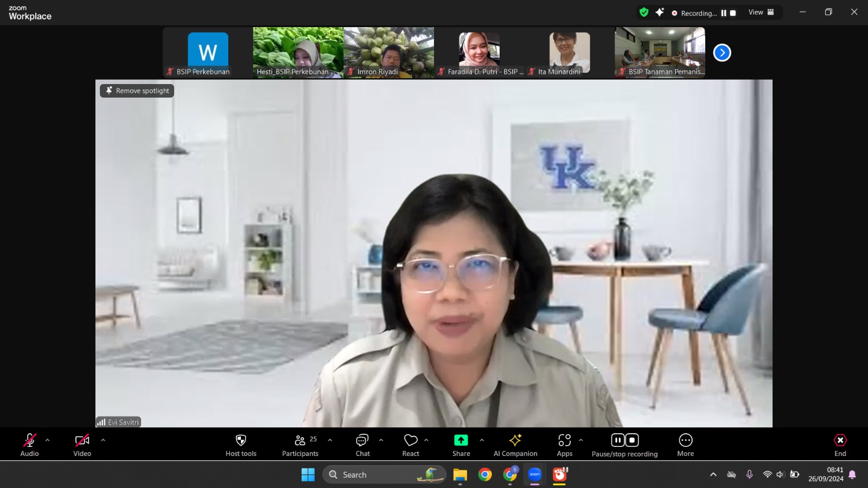Open Wi-Fi network tray icon
Screen dimensions: 868x488
[767, 474]
